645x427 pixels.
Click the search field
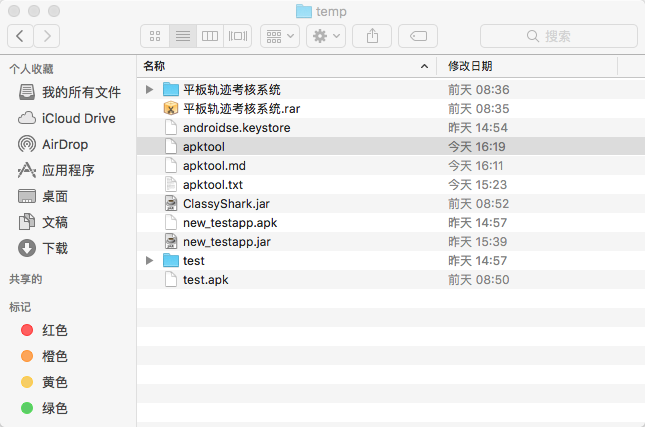[559, 36]
